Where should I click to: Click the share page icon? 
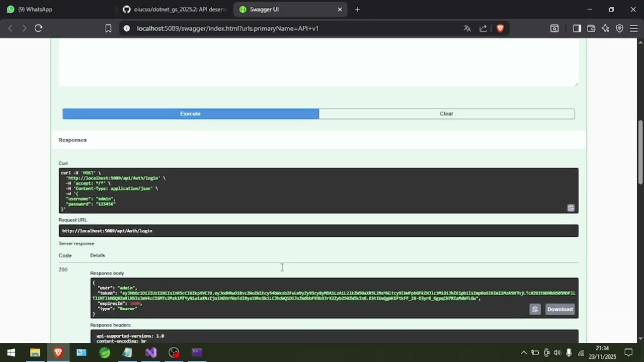point(483,29)
